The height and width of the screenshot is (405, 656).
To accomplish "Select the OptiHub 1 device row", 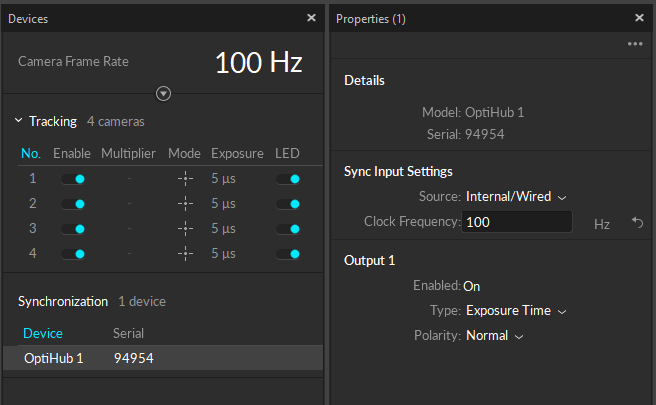I will pos(162,358).
